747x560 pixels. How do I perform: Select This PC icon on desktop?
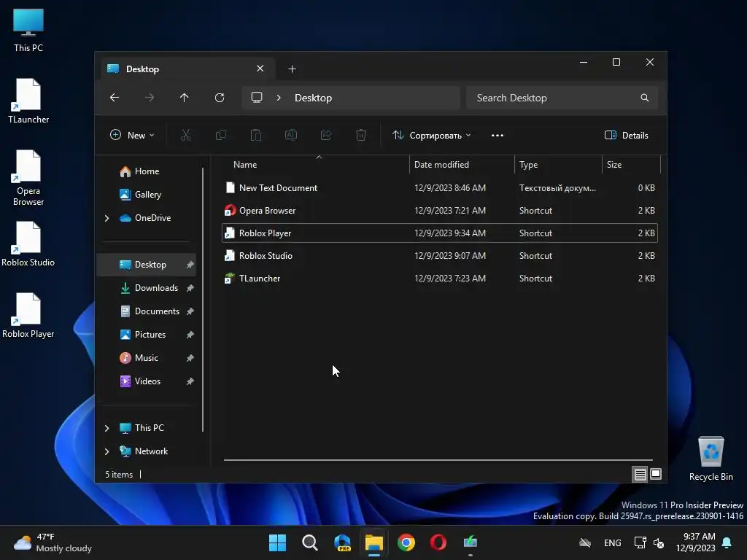click(28, 31)
